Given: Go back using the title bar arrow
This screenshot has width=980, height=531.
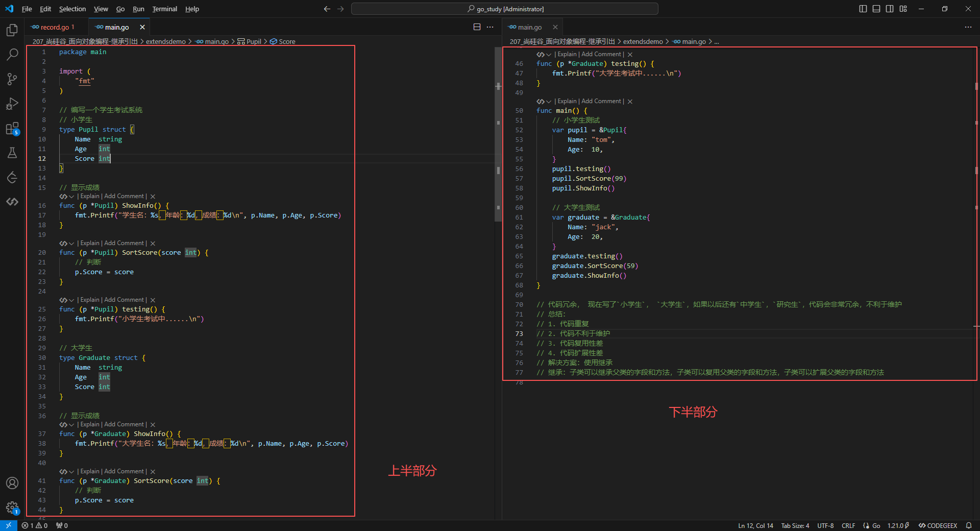Looking at the screenshot, I should pos(327,9).
